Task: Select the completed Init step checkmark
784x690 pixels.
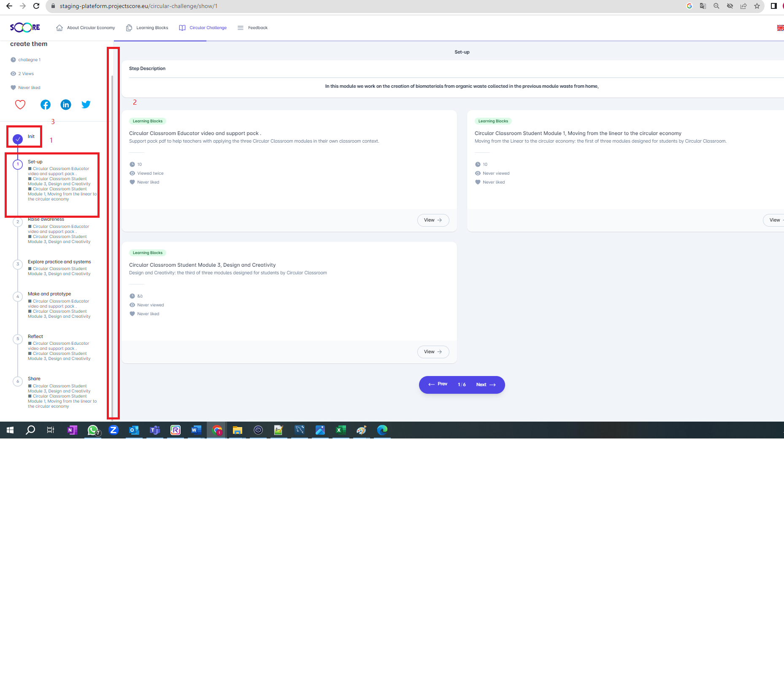Action: [18, 139]
